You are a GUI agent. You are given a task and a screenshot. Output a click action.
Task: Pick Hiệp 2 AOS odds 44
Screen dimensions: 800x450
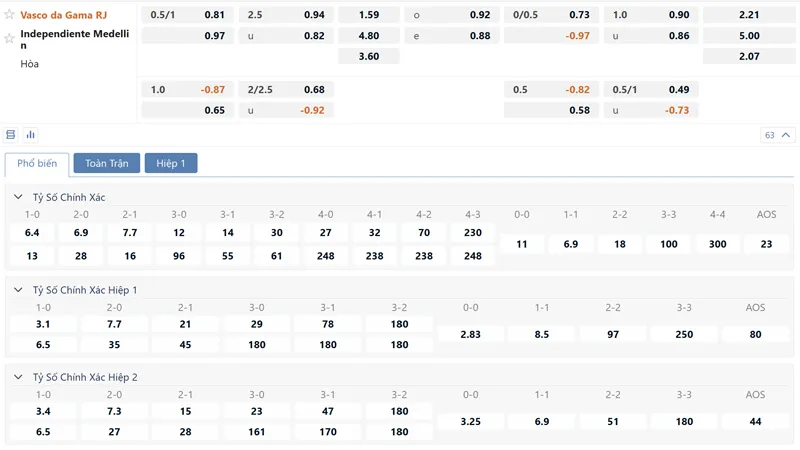(x=756, y=421)
